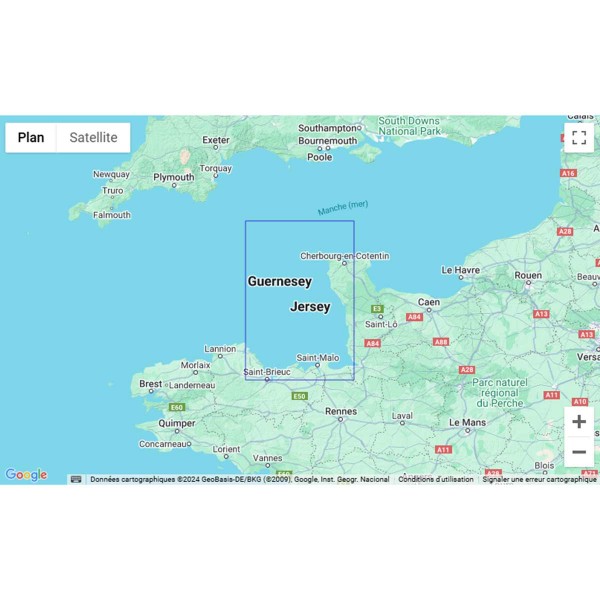Click Cherbourg-en-Cotentin city label
This screenshot has width=600, height=600.
[345, 256]
